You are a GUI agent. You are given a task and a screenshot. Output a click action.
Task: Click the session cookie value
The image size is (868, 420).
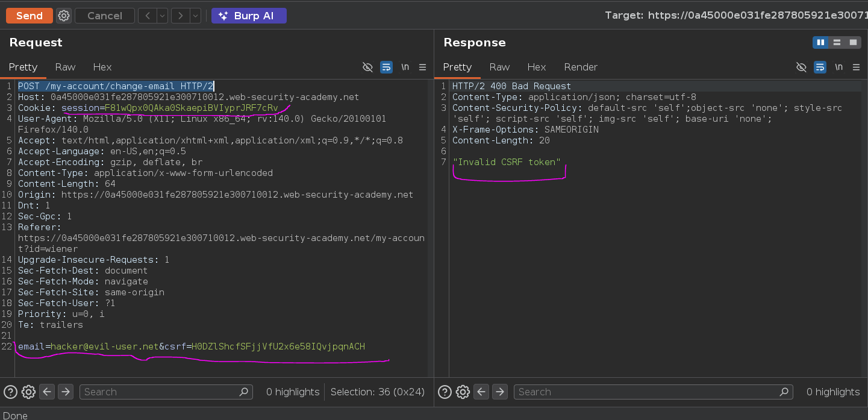coord(192,108)
